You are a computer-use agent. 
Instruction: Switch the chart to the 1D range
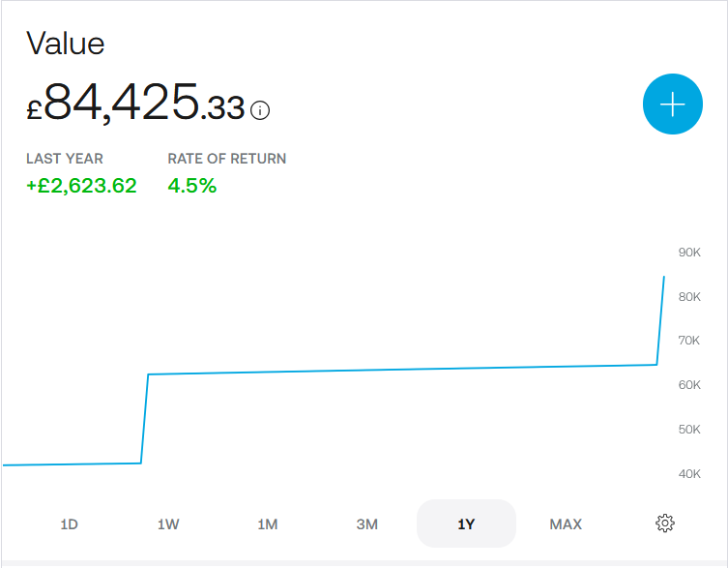pyautogui.click(x=69, y=524)
